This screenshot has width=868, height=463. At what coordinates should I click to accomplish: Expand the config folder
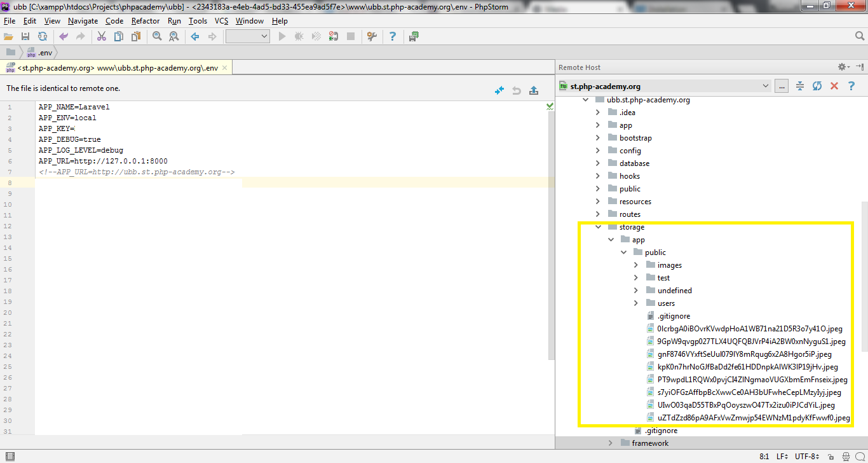click(597, 151)
